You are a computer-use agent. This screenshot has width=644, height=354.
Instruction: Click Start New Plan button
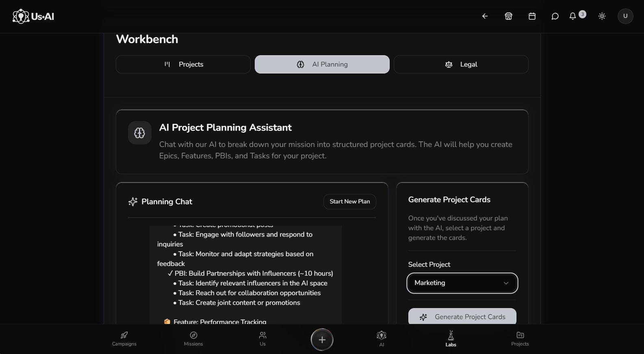click(349, 202)
